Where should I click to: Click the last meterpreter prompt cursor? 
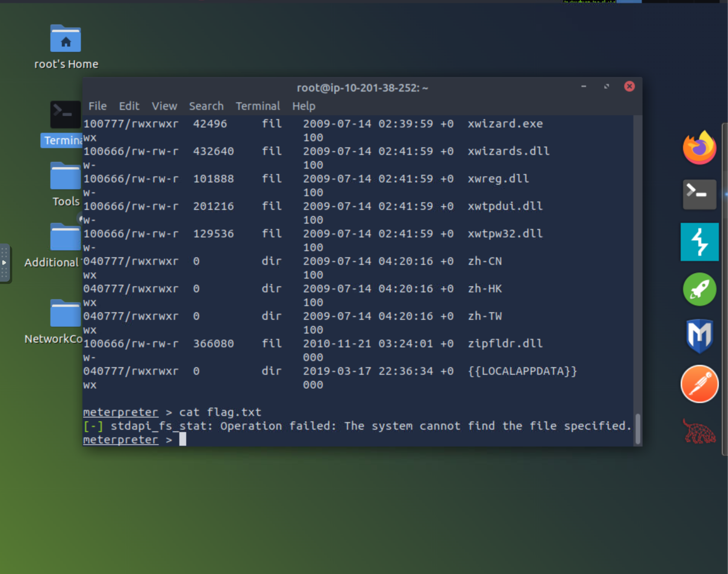183,439
